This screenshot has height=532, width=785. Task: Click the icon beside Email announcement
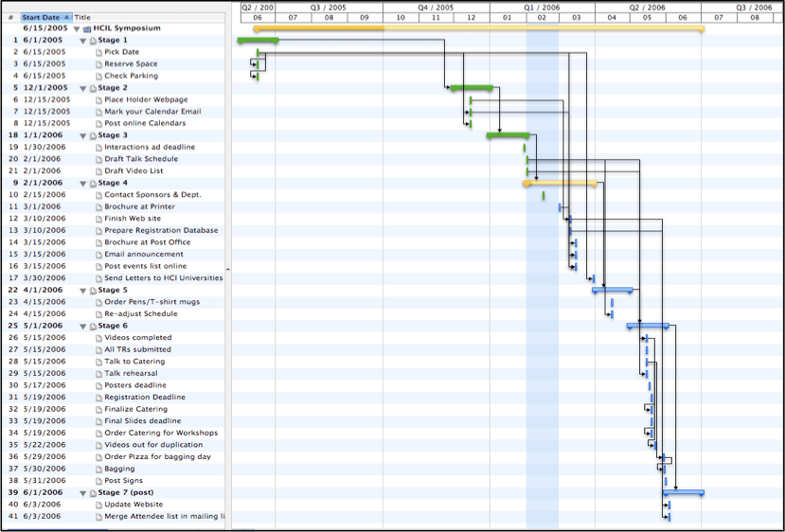click(98, 255)
